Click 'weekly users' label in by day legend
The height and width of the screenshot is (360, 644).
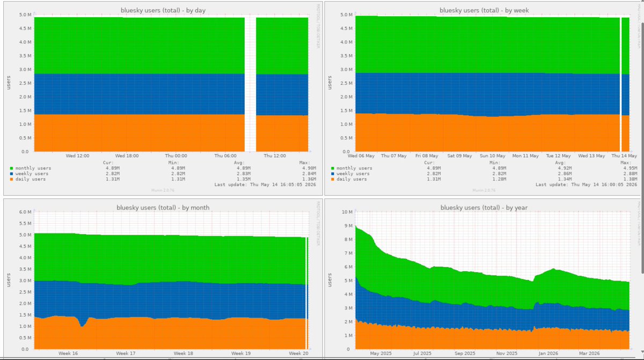point(33,174)
